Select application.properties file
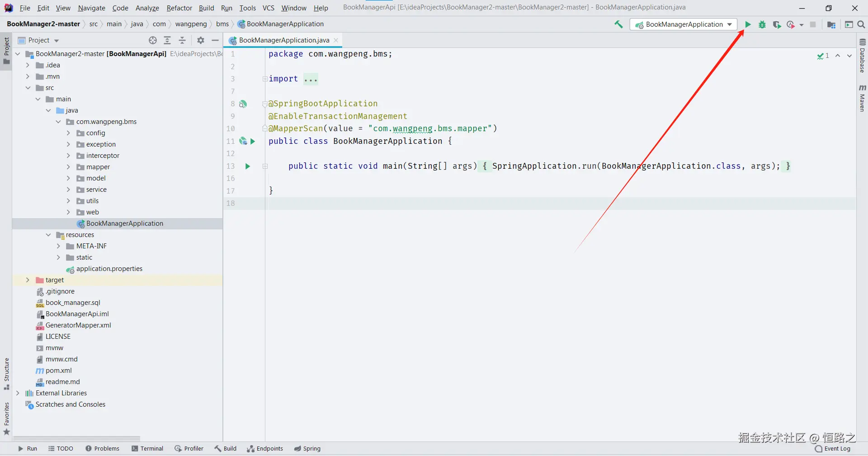This screenshot has width=868, height=456. [109, 269]
